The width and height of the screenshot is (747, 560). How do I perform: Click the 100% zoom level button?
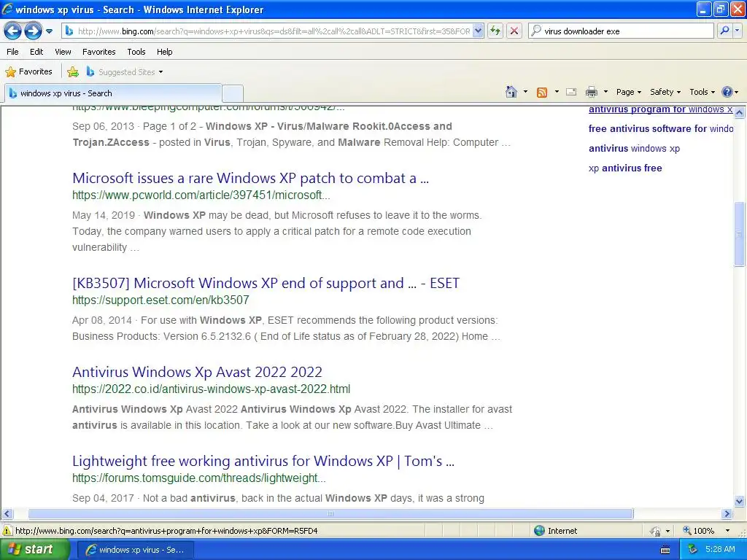click(x=698, y=531)
